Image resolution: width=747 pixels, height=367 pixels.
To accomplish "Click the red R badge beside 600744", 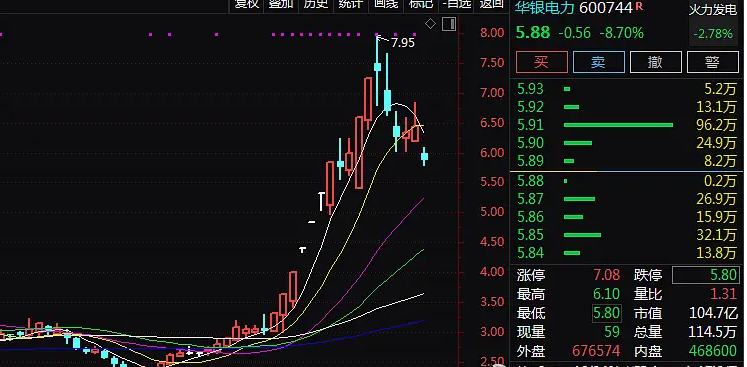I will click(x=639, y=6).
